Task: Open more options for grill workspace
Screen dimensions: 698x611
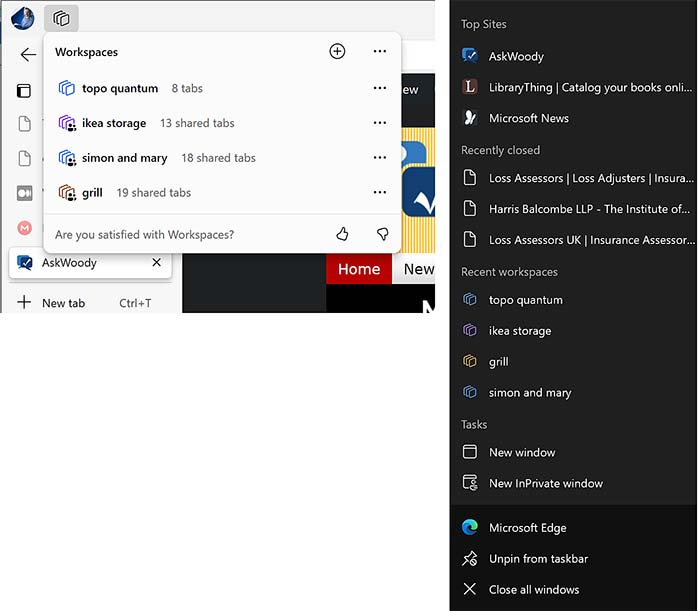Action: coord(380,192)
